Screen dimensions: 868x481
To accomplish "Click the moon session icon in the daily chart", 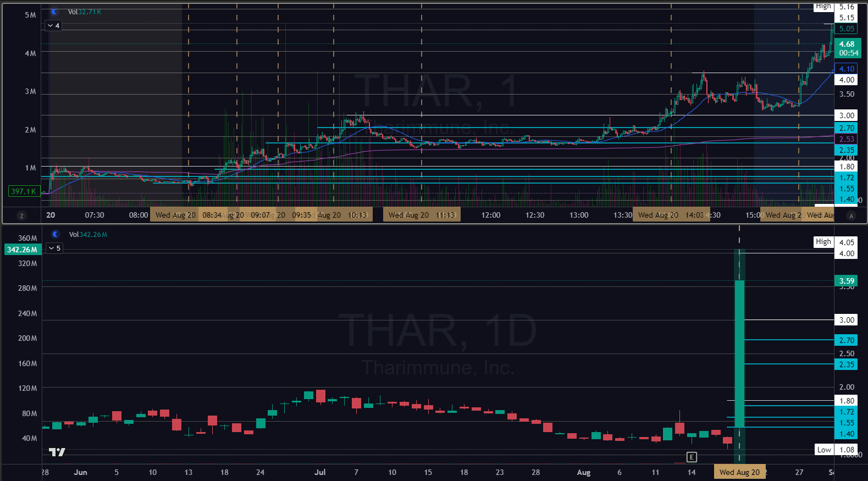I will click(56, 234).
